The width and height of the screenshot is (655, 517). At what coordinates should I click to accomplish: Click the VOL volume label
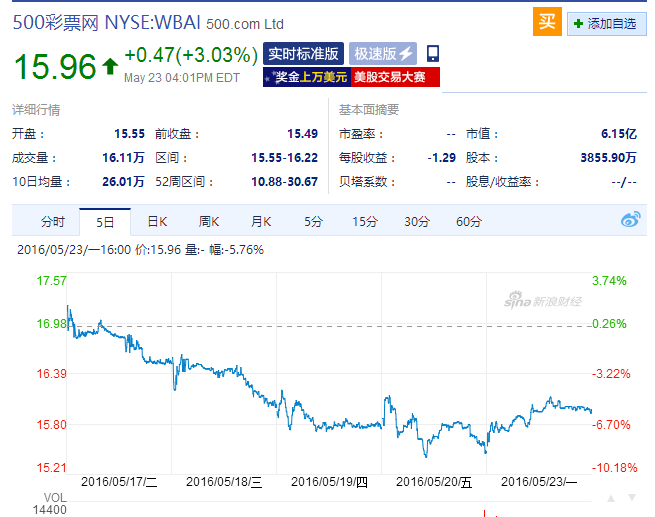56,498
